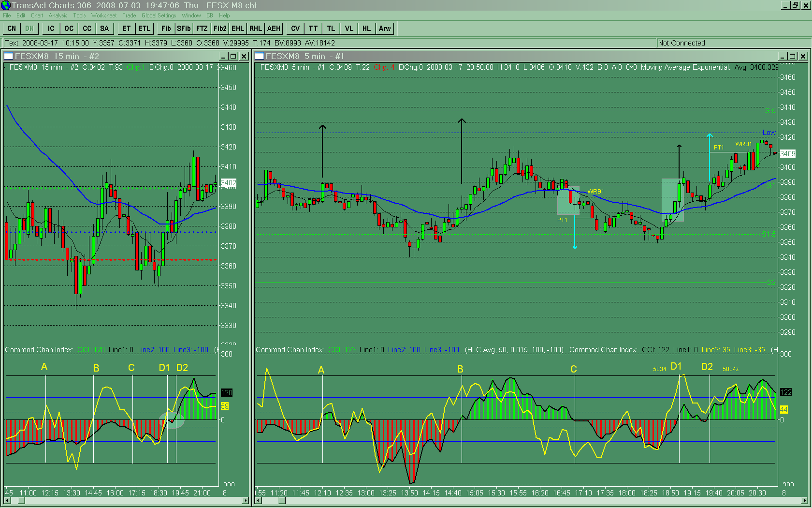Click the CN toolbar button
Screen dimensions: 812x508
pos(12,29)
